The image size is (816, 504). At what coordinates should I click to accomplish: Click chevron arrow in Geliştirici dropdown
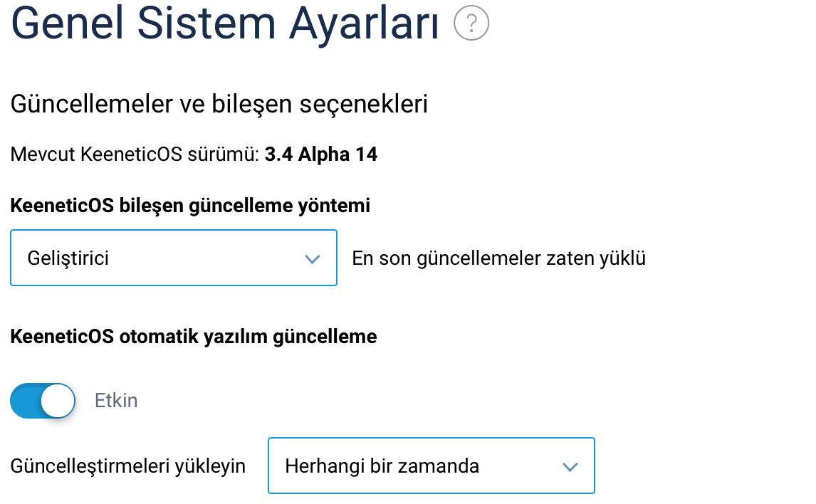pos(313,258)
